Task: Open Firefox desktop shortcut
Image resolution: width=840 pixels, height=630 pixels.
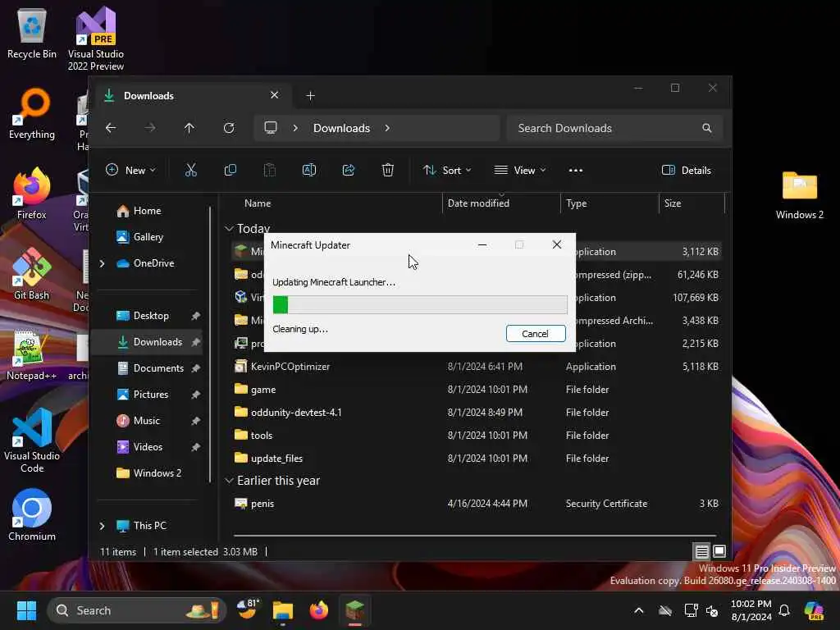Action: pyautogui.click(x=32, y=194)
